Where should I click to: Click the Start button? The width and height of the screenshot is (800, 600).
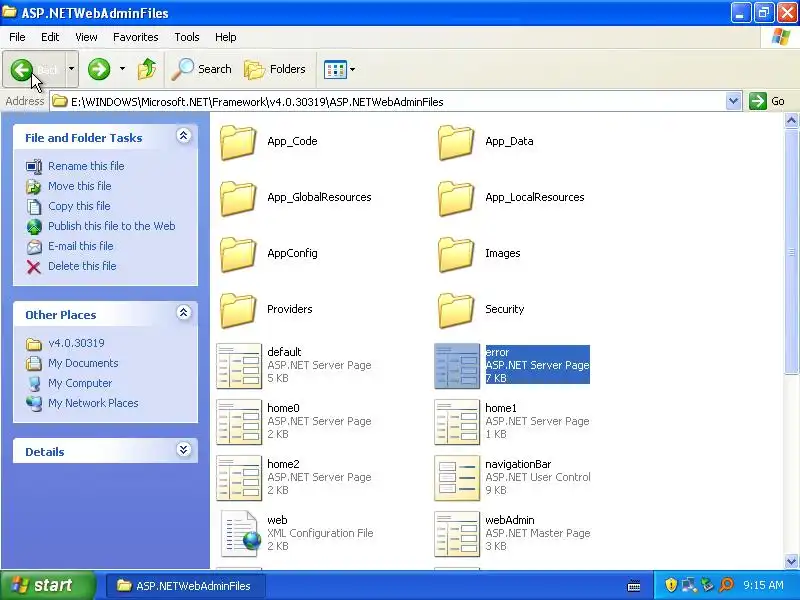tap(47, 585)
